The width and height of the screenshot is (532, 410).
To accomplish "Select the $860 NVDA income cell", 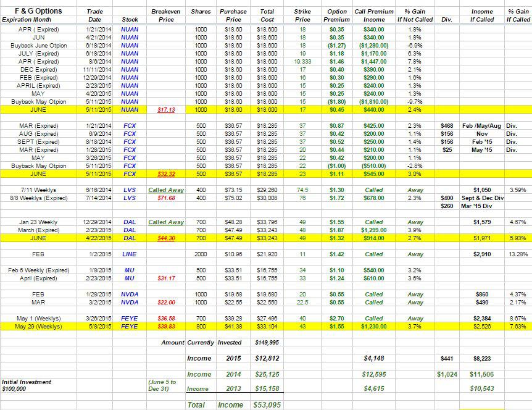I will pyautogui.click(x=482, y=295).
